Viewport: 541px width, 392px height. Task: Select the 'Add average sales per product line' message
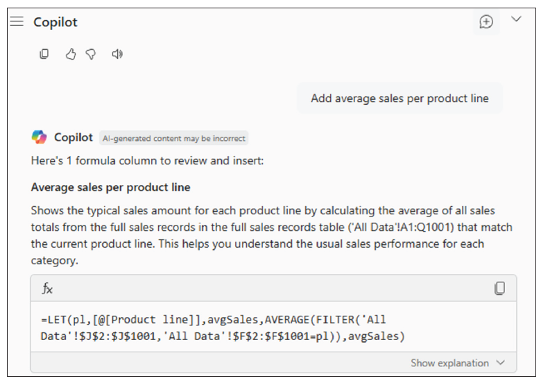(400, 99)
